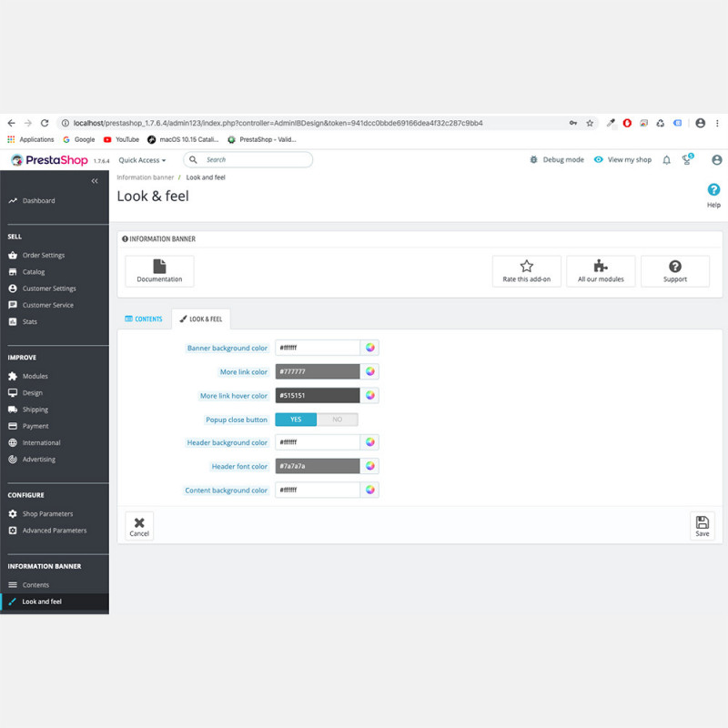Click the browser back arrow
The width and height of the screenshot is (728, 728).
(12, 123)
